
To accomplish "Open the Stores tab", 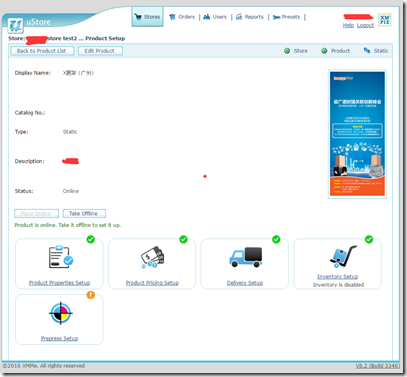I will tap(147, 17).
